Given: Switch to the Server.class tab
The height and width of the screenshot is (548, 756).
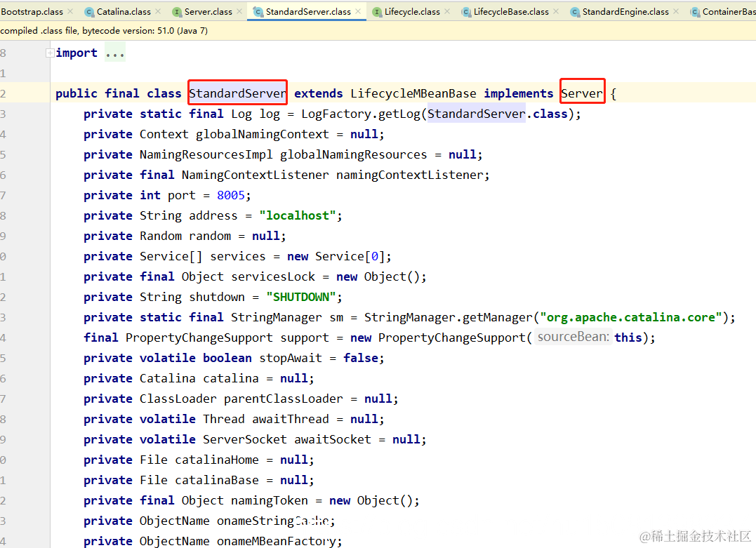Looking at the screenshot, I should coord(208,11).
